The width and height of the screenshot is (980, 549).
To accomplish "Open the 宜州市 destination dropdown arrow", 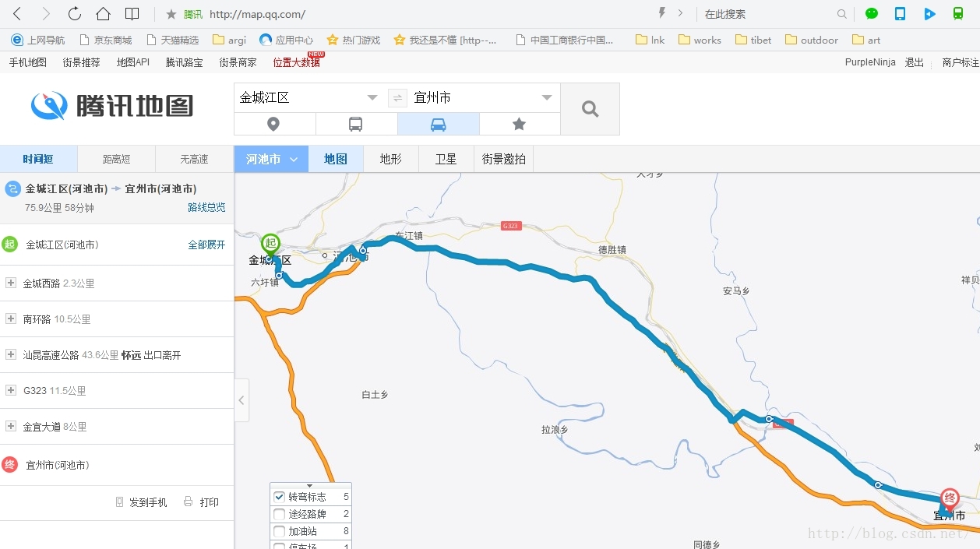I will point(546,98).
